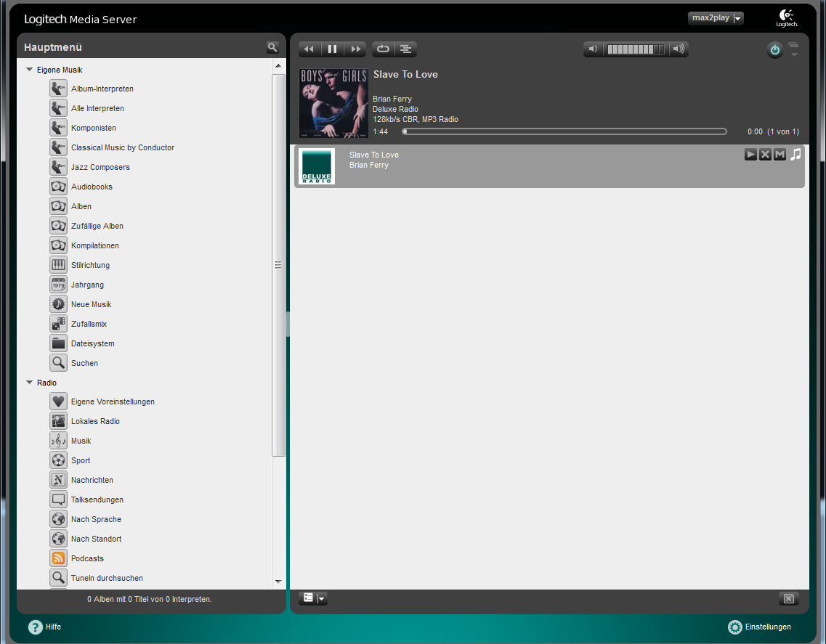The width and height of the screenshot is (826, 644).
Task: Skip to the next track
Action: [355, 49]
